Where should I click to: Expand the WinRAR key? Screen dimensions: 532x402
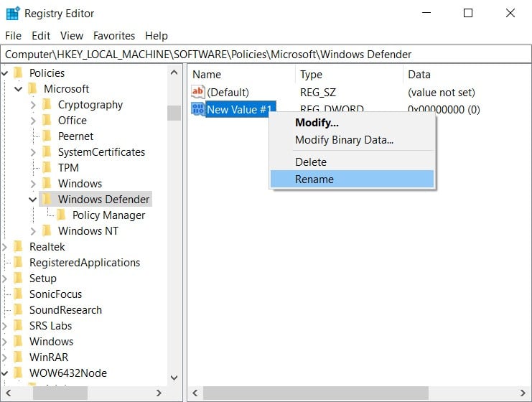pos(4,357)
